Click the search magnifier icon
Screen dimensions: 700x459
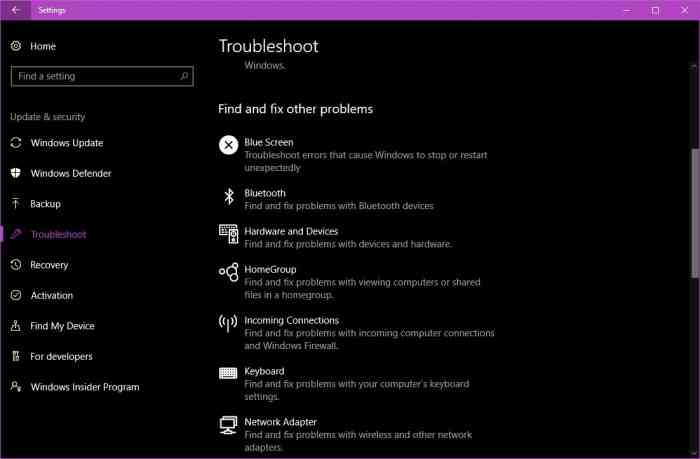[184, 76]
